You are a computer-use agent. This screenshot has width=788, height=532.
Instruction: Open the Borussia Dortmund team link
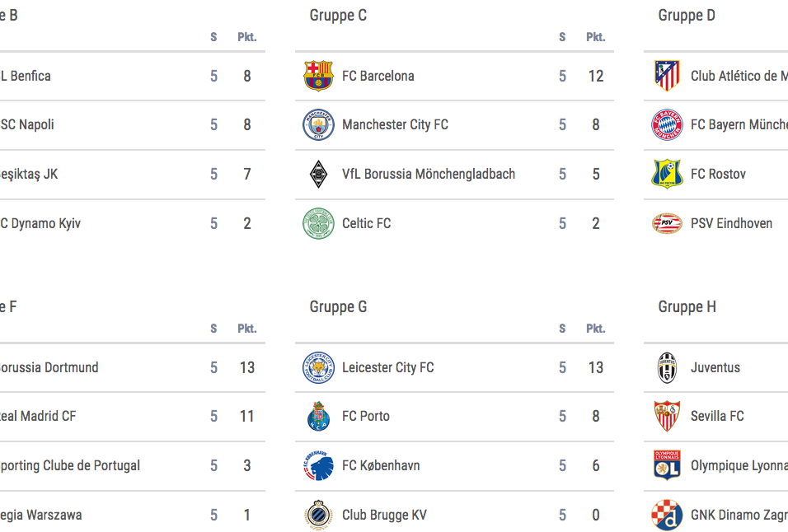[48, 367]
